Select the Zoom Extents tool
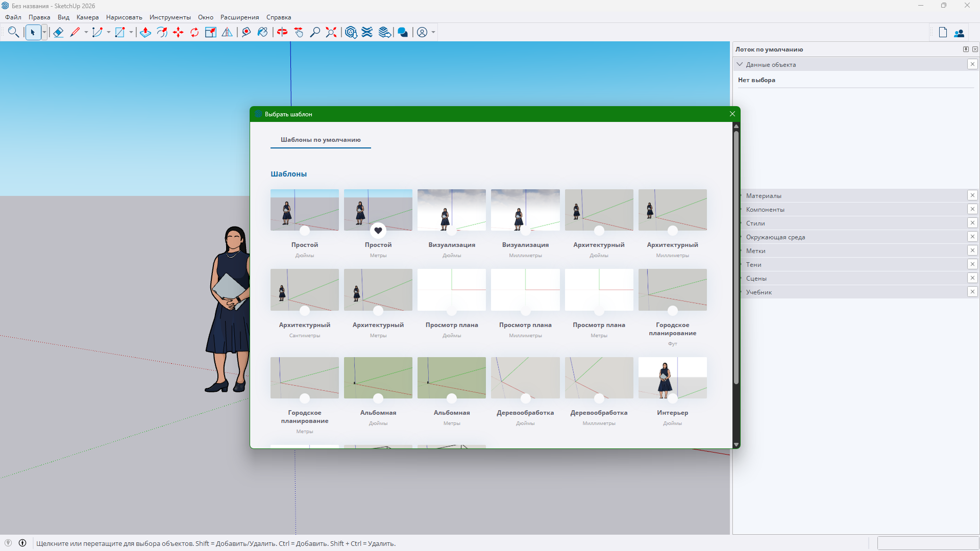Image resolution: width=980 pixels, height=551 pixels. click(331, 32)
